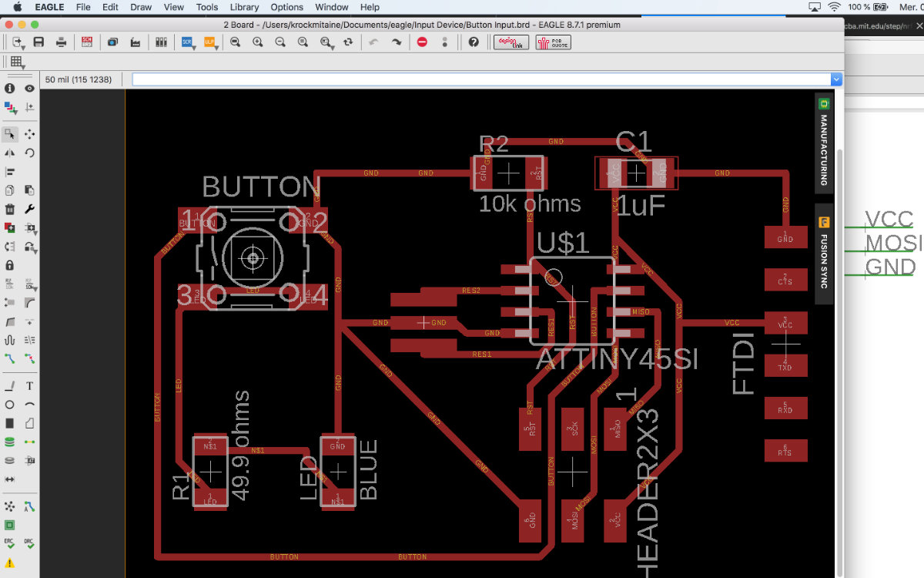Select the Circle drawing tool
The image size is (924, 578).
pyautogui.click(x=10, y=405)
